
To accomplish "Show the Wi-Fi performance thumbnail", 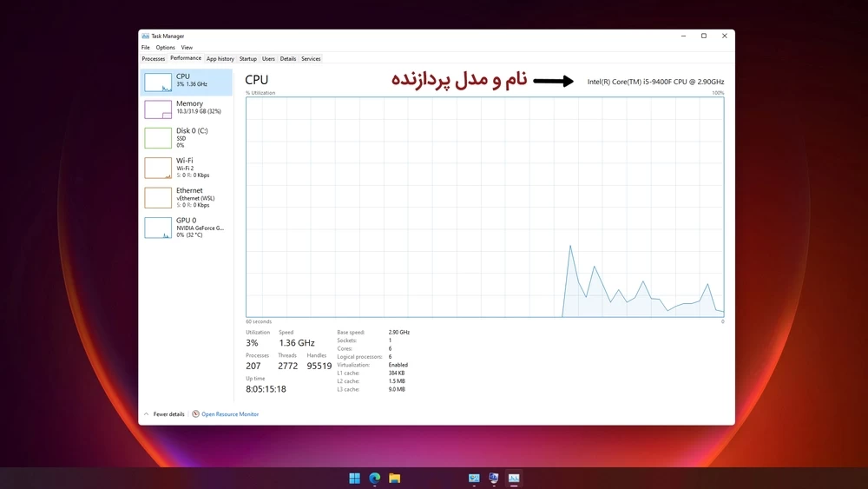I will [158, 168].
